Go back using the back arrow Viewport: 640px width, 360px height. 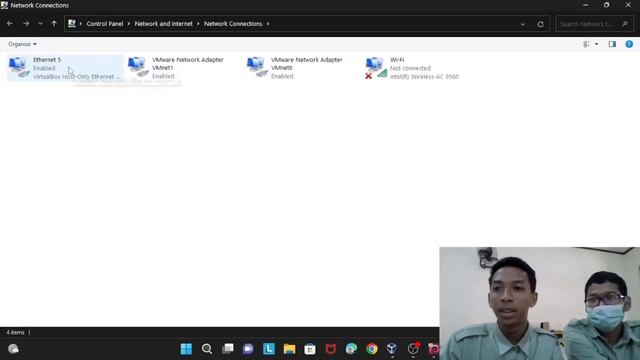click(x=10, y=24)
